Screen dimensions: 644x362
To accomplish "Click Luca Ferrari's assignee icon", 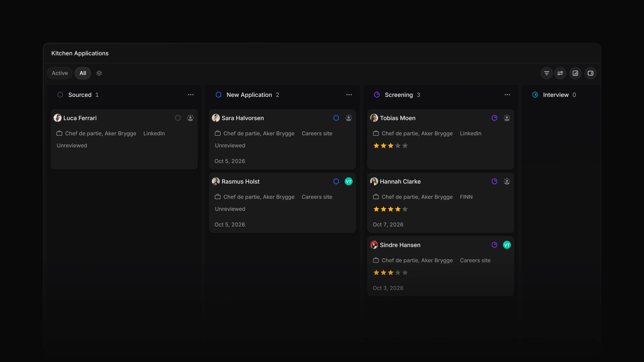I will pyautogui.click(x=190, y=118).
